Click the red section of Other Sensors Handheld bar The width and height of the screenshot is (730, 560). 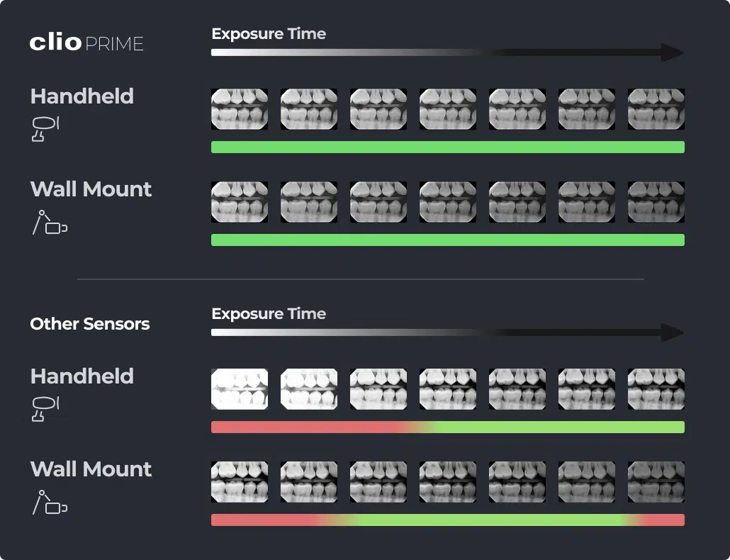[x=298, y=427]
